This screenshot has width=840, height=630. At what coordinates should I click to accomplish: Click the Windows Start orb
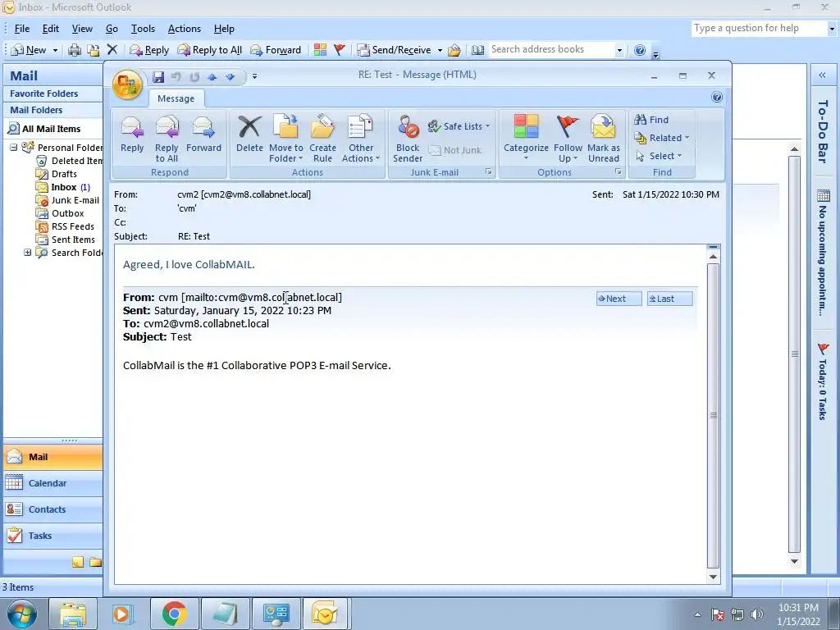coord(21,614)
